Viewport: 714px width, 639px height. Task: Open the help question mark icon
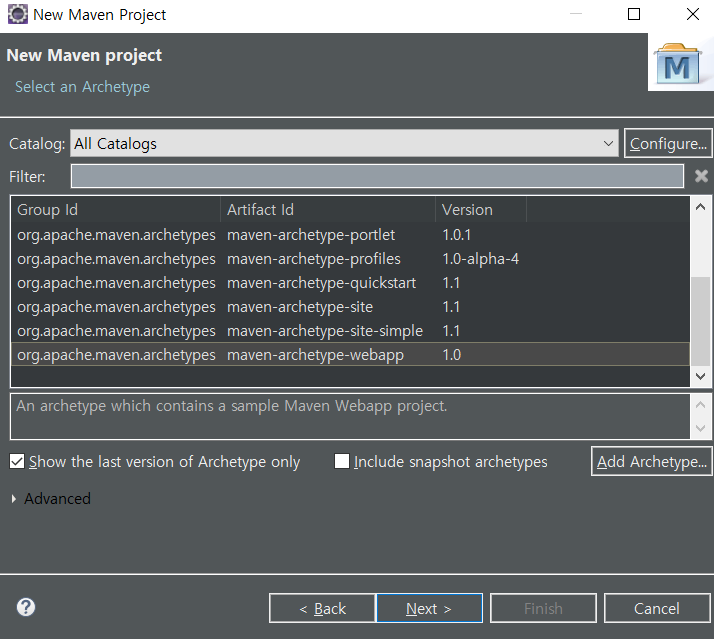pyautogui.click(x=26, y=607)
